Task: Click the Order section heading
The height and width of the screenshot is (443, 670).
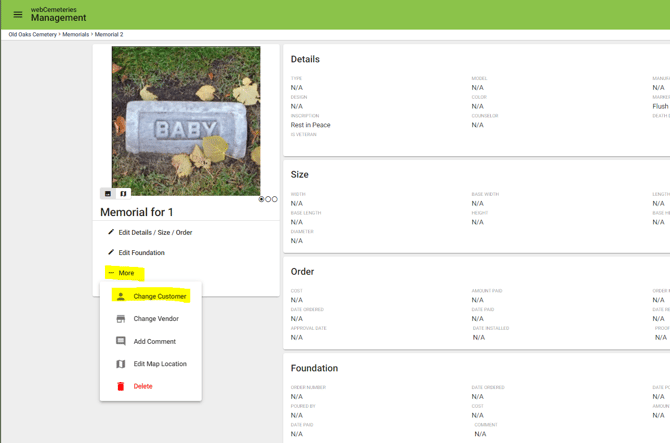Action: [303, 272]
